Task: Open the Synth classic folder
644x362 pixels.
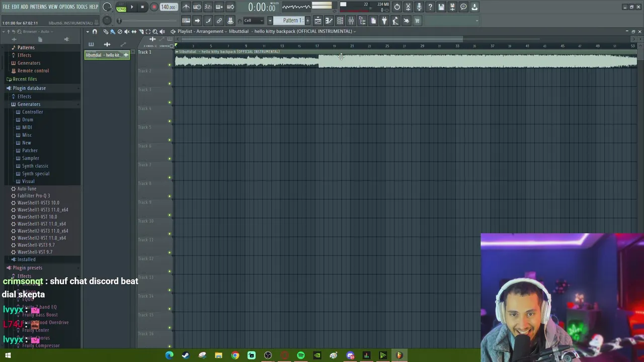Action: pyautogui.click(x=35, y=166)
